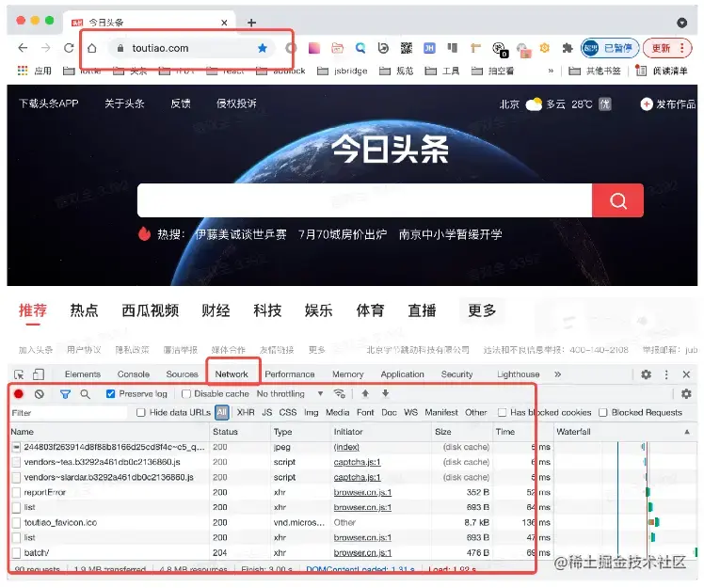Screen dimensions: 704x588
Task: Switch to the Elements tab
Action: click(83, 374)
